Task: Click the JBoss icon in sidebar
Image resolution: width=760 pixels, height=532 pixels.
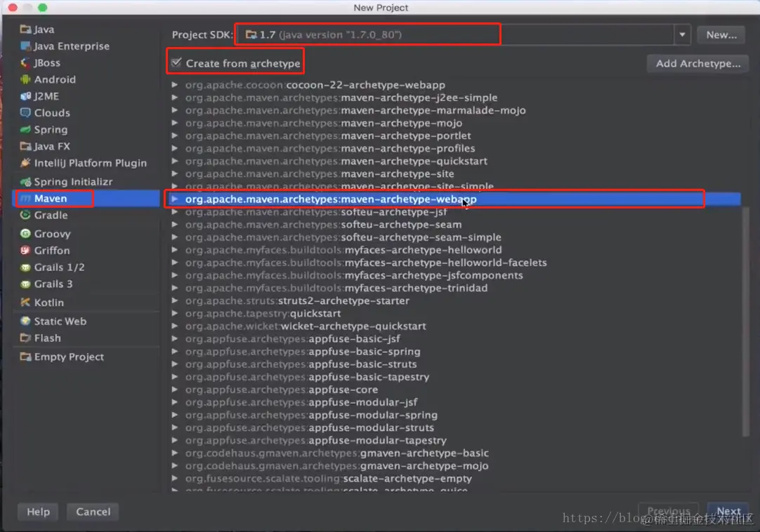Action: point(25,62)
